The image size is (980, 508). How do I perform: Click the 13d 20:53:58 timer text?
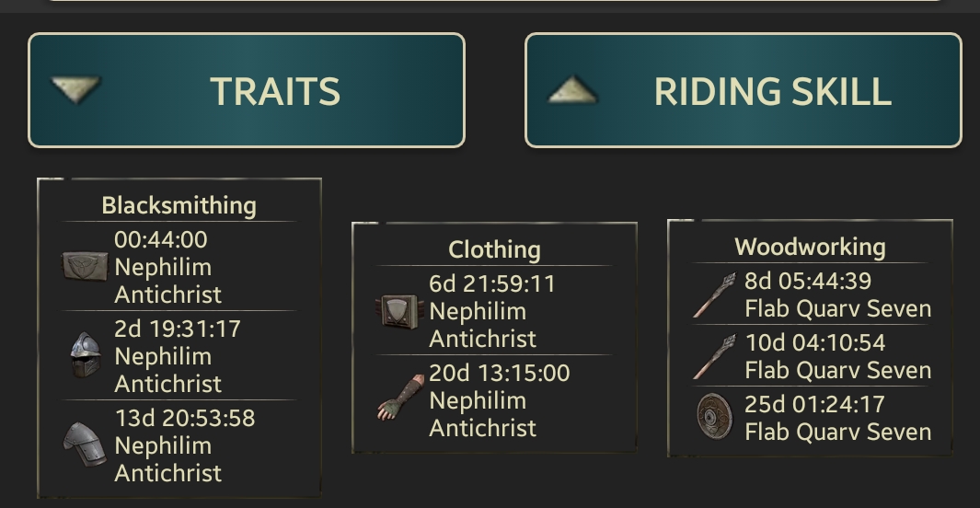pos(185,418)
